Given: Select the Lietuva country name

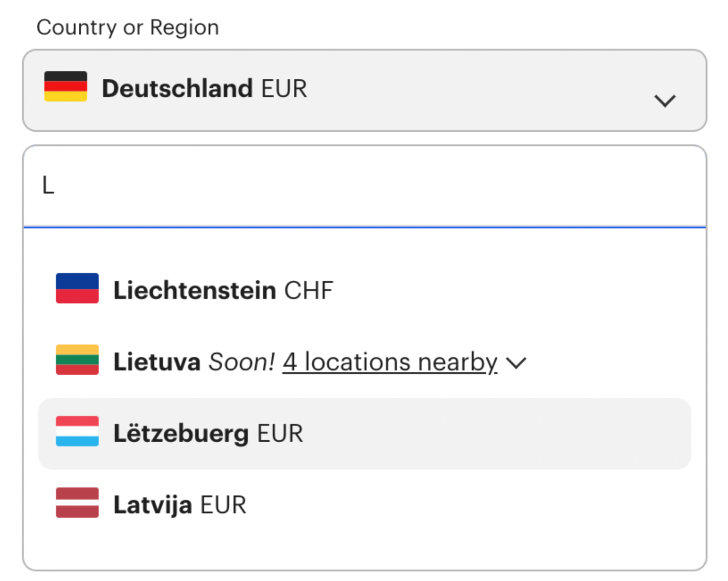Looking at the screenshot, I should [x=157, y=362].
